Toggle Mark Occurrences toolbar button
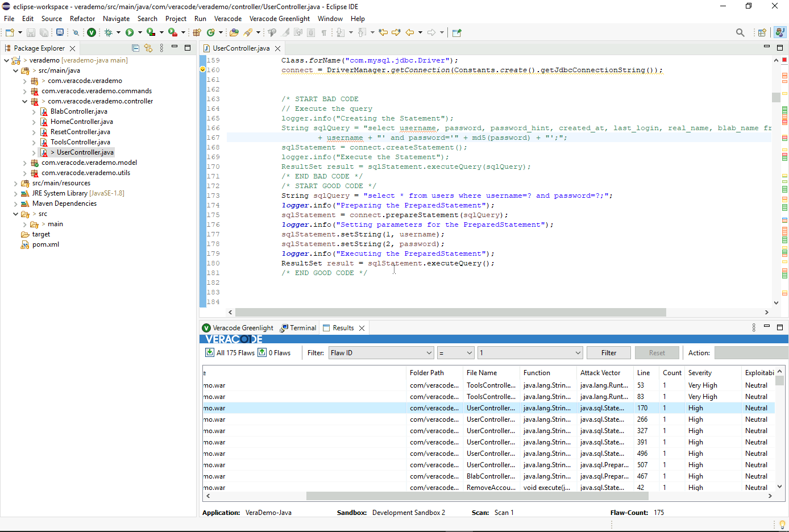789x532 pixels. pos(285,32)
